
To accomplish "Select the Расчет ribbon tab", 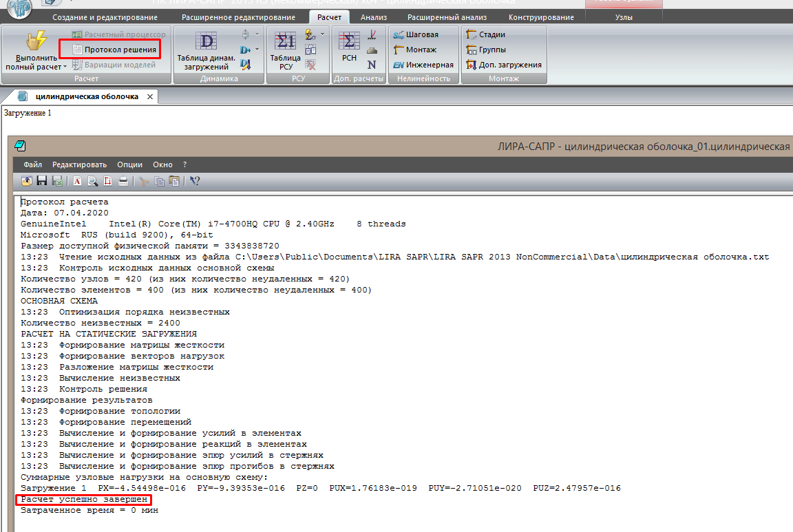I will (329, 17).
